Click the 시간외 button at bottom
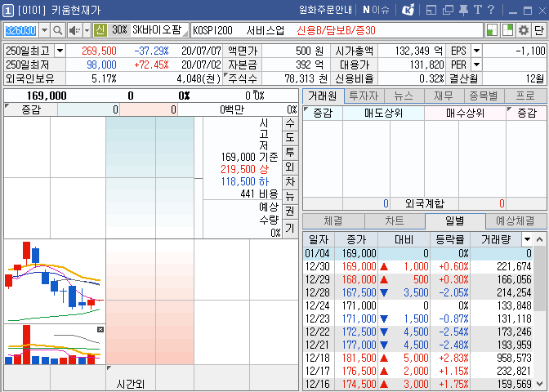The image size is (549, 392). tap(131, 385)
